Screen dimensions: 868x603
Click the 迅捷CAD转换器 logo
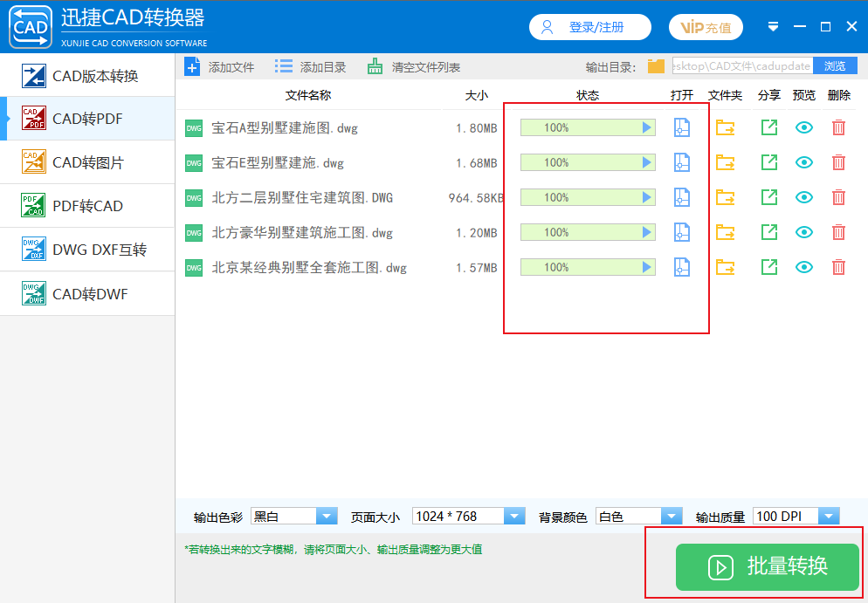tap(31, 26)
